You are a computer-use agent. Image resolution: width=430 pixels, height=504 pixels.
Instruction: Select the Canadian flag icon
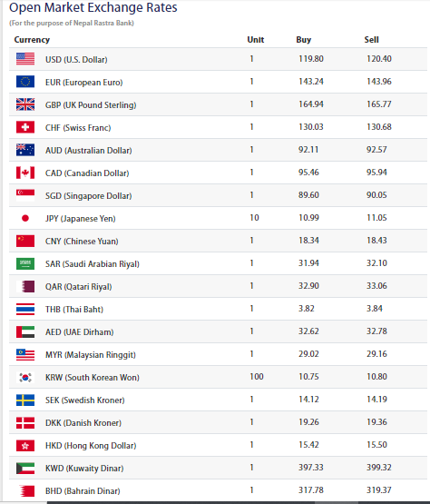tap(25, 173)
